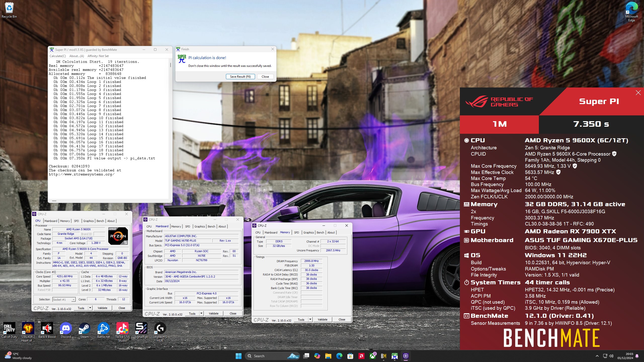Click Validate in left CPU-Z window
Screen dimensions: 644x362
coord(102,308)
